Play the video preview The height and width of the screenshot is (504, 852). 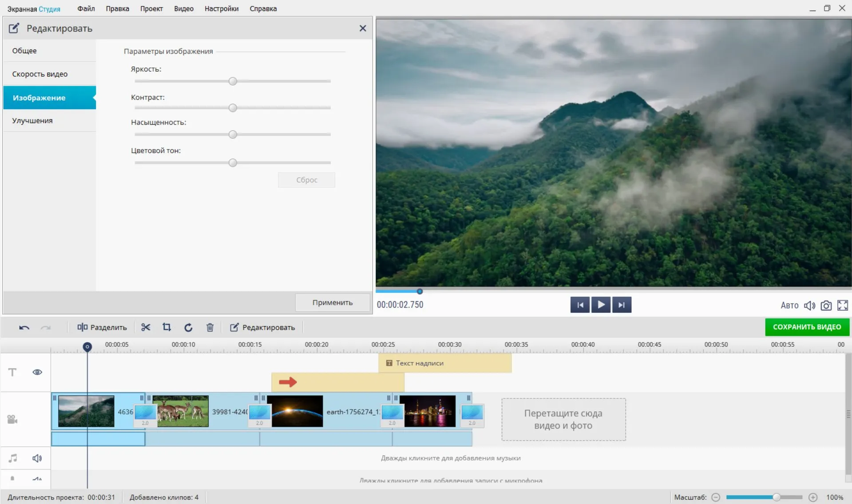pos(601,305)
